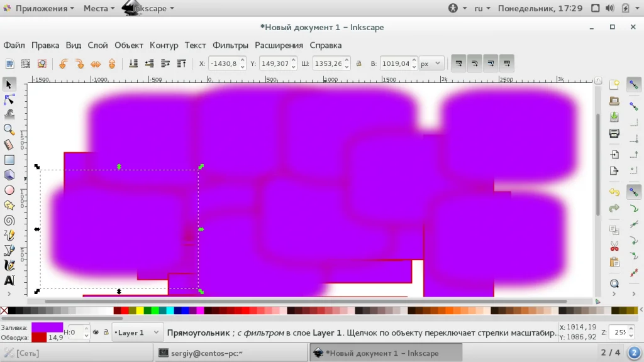Click the Cut scissors icon
The height and width of the screenshot is (362, 644).
tap(614, 246)
